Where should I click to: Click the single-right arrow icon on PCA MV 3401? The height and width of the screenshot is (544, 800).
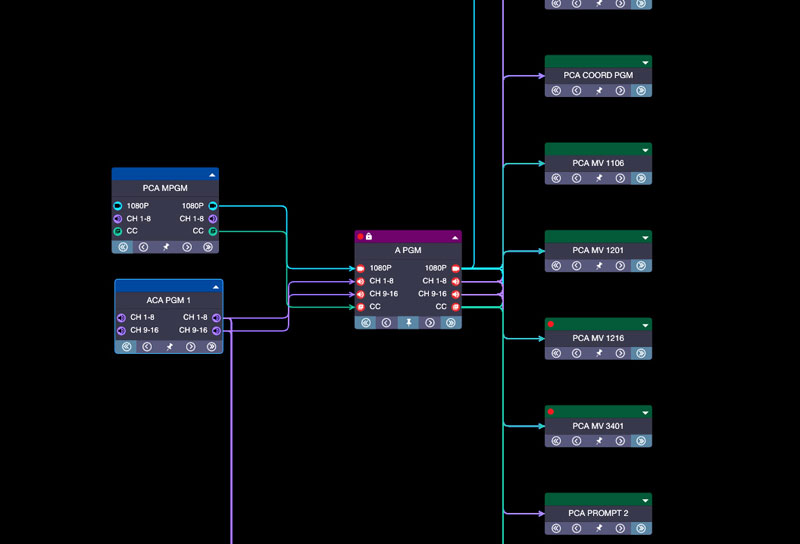(x=620, y=441)
